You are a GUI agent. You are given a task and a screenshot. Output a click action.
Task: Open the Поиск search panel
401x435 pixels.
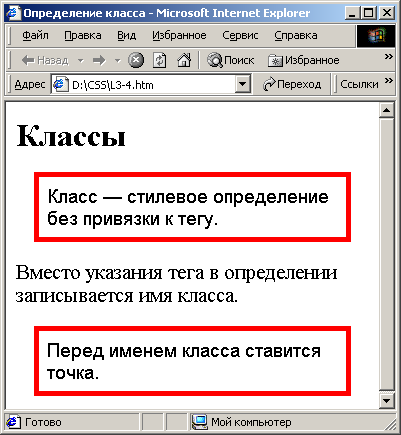[230, 60]
